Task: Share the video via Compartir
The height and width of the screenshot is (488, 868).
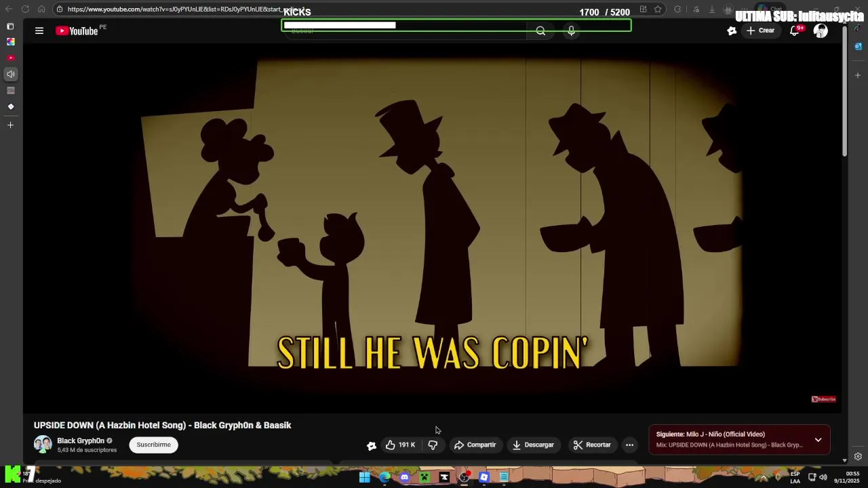Action: point(475,445)
